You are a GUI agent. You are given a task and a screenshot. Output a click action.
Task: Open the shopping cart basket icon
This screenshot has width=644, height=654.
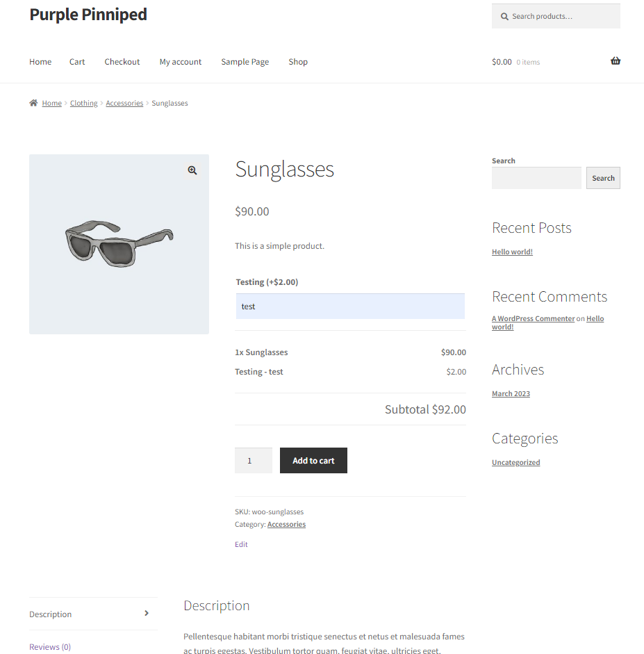tap(616, 61)
